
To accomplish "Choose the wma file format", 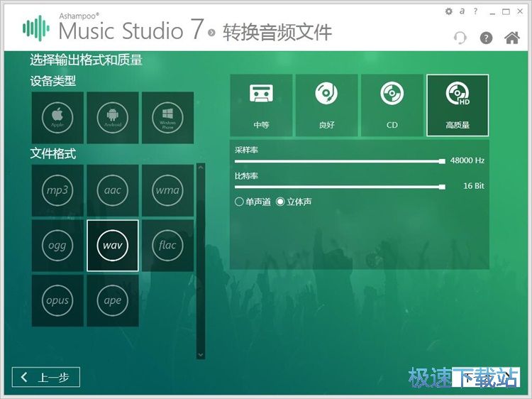I will (167, 190).
